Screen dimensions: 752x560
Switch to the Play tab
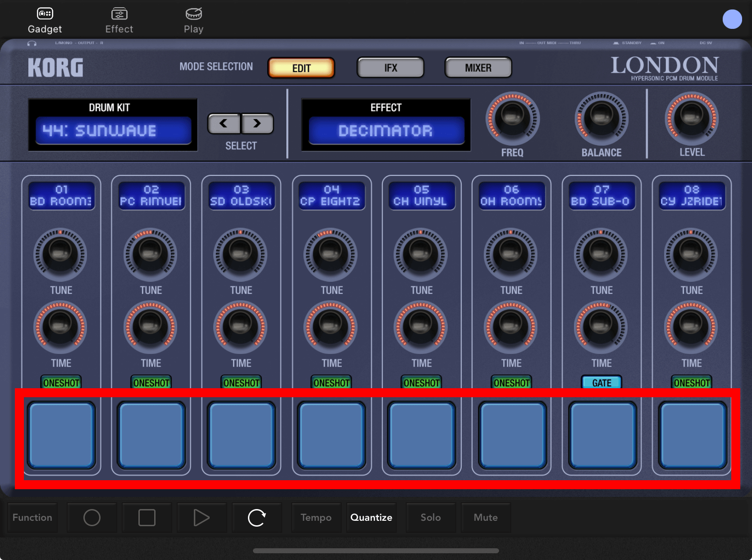tap(193, 21)
